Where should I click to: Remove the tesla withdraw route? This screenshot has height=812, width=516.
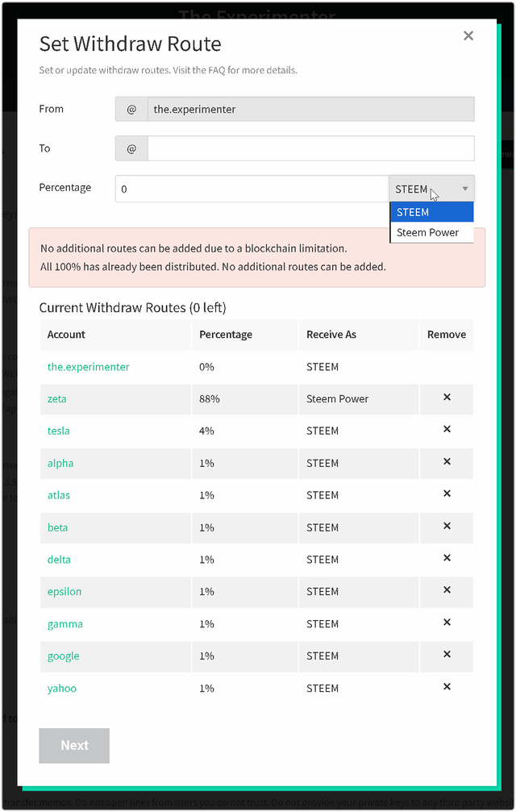coord(447,430)
